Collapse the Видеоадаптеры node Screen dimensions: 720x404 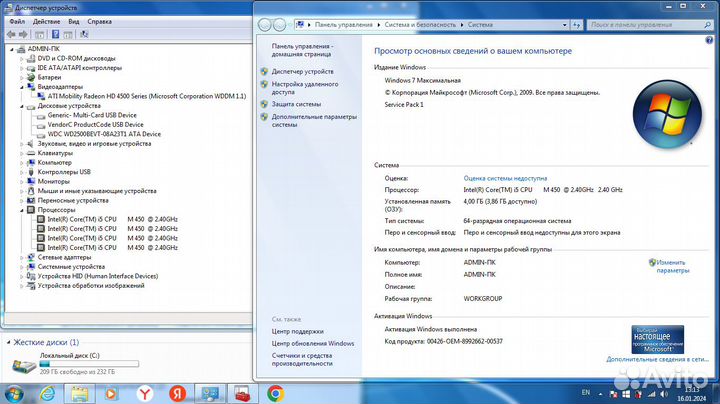22,87
